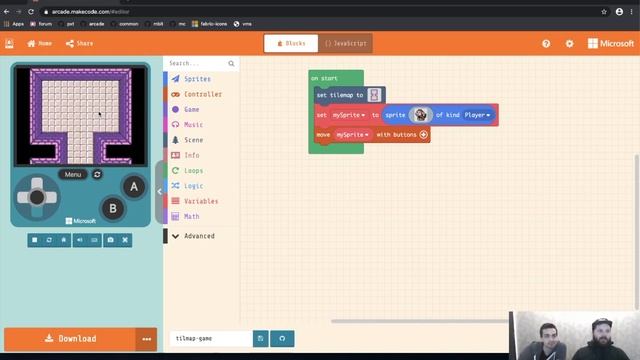Expand move block with plus icon

[x=423, y=135]
